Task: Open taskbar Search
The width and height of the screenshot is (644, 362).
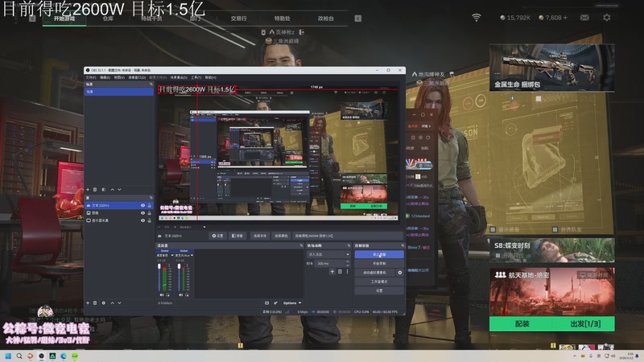Action: (x=19, y=356)
